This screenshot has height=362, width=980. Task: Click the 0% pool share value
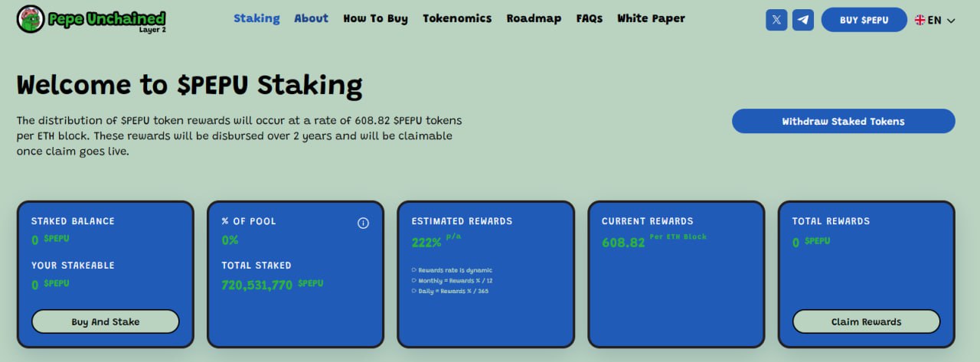[230, 240]
